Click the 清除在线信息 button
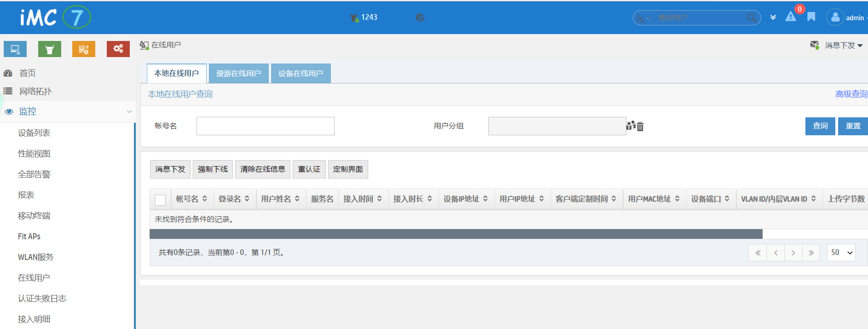 (263, 169)
